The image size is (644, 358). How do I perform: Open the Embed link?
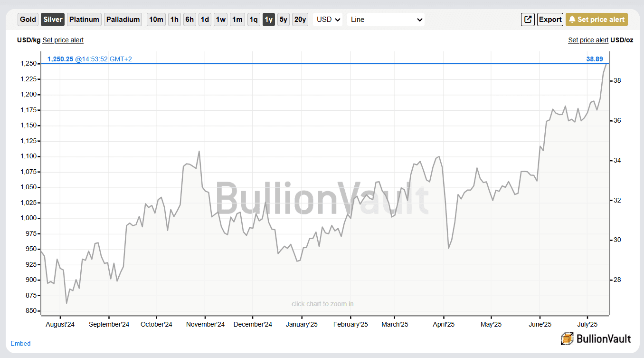tap(20, 343)
